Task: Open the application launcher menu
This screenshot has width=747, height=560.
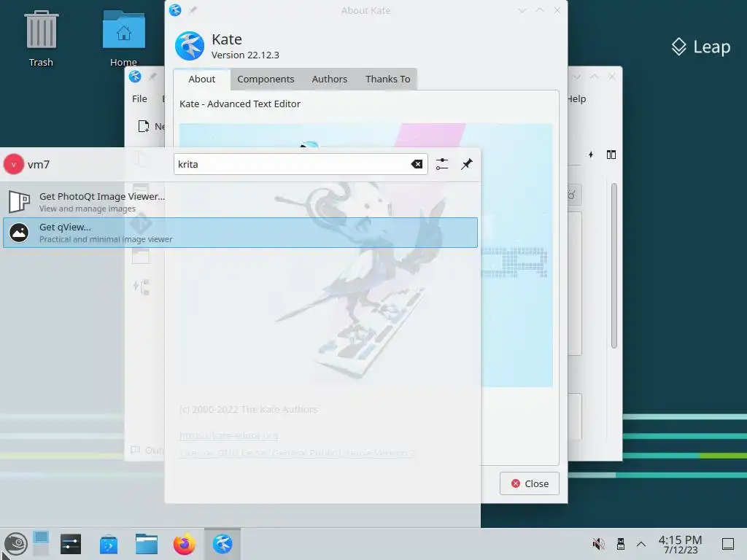Action: 16,544
